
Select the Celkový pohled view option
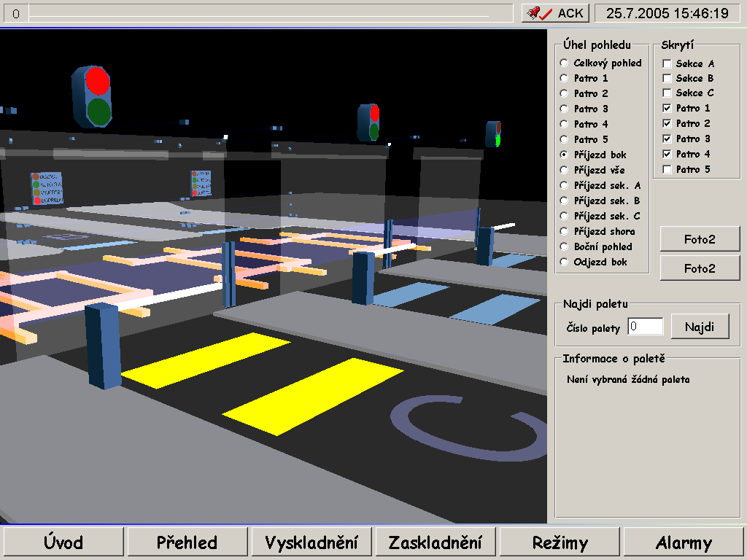click(564, 63)
